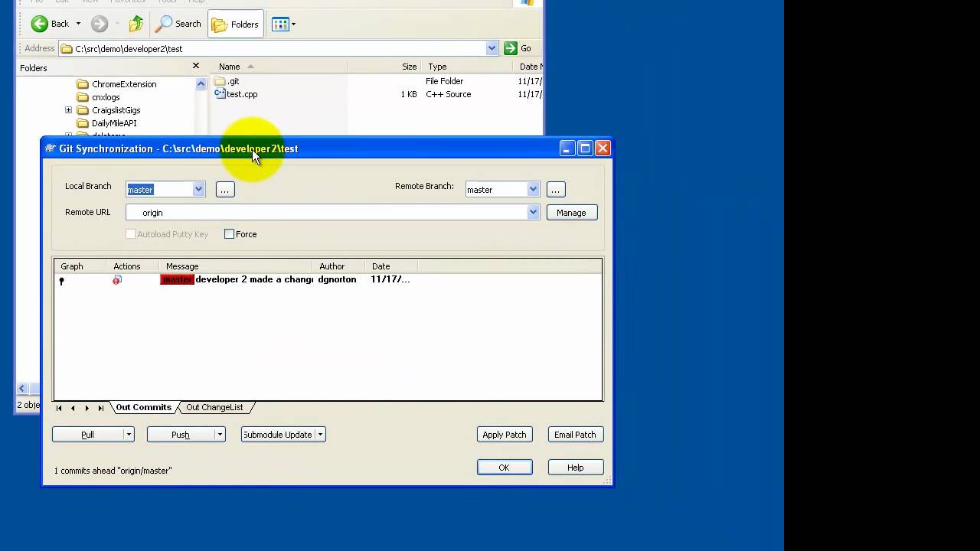This screenshot has height=551, width=980.
Task: Click the CraigslistGigs folder icon in tree
Action: [83, 110]
